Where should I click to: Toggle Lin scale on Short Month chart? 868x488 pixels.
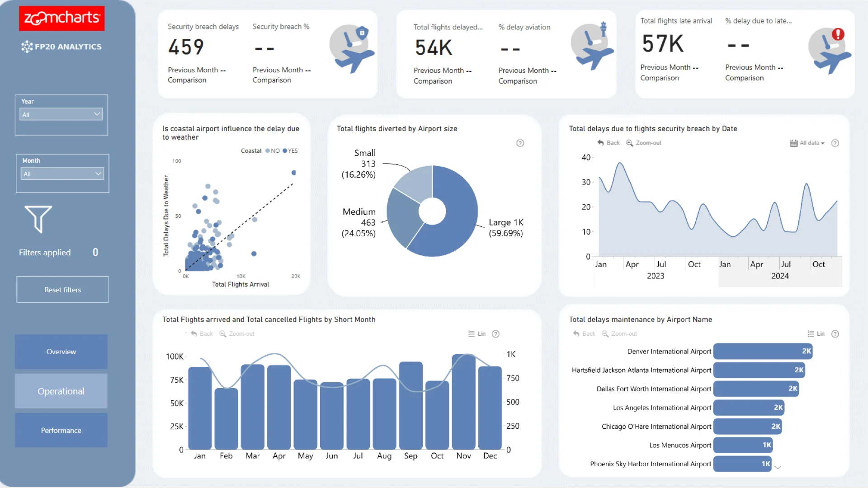[477, 334]
